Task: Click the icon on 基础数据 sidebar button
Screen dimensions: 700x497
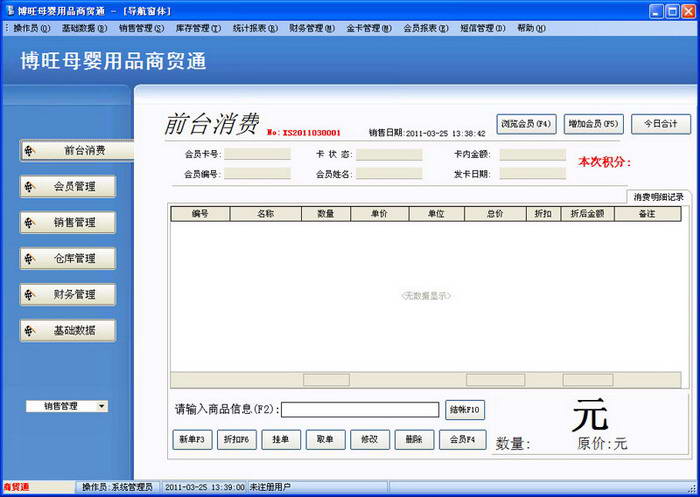Action: (29, 331)
